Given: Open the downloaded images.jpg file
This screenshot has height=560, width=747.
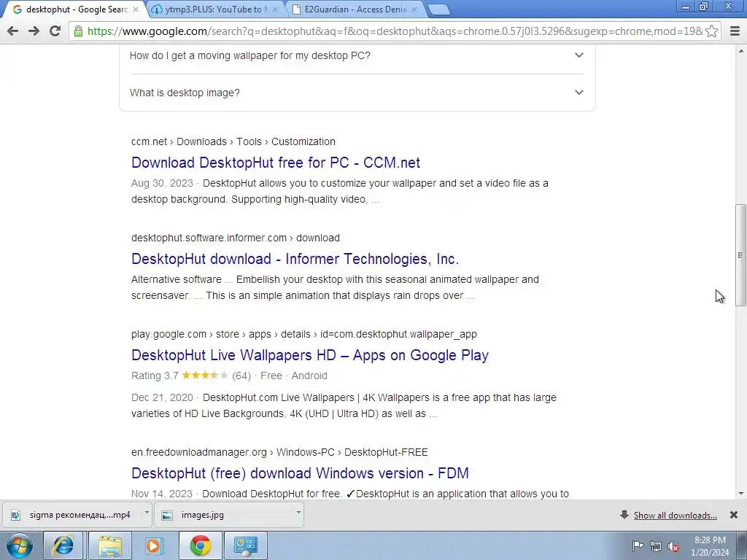Looking at the screenshot, I should point(224,515).
